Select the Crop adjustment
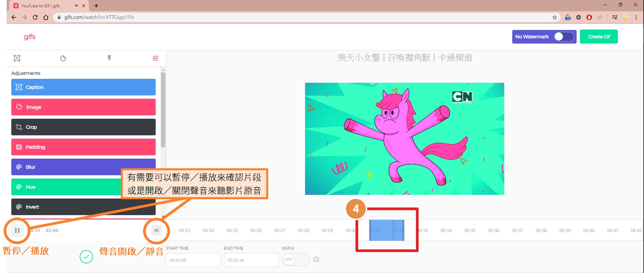This screenshot has width=644, height=273. pos(83,127)
